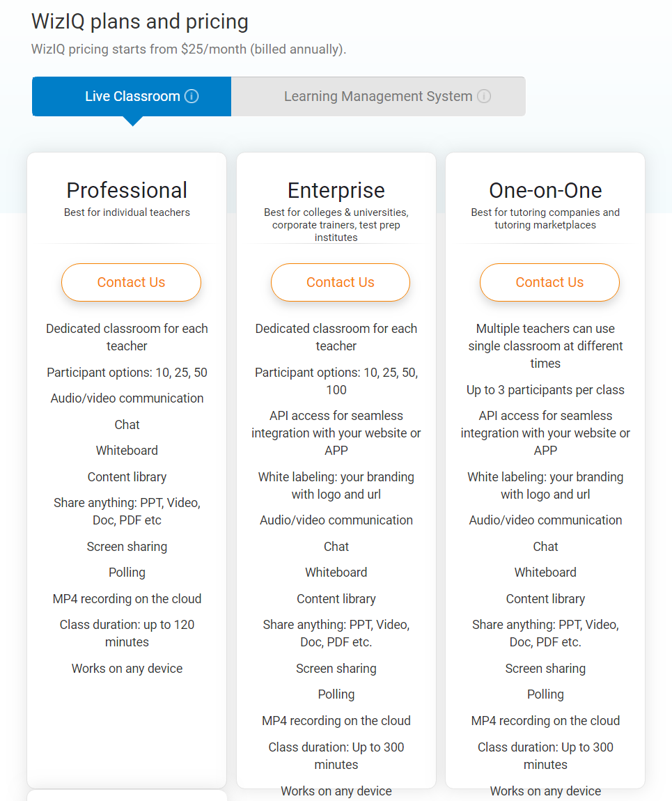
Task: Click the One-on-One plan heading
Action: pos(545,190)
